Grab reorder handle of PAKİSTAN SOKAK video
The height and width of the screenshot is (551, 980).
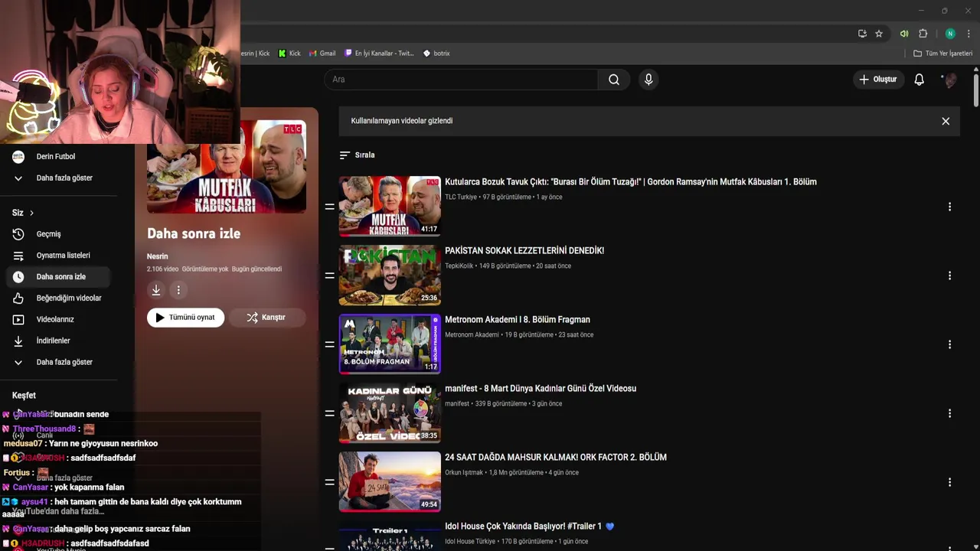click(x=329, y=275)
